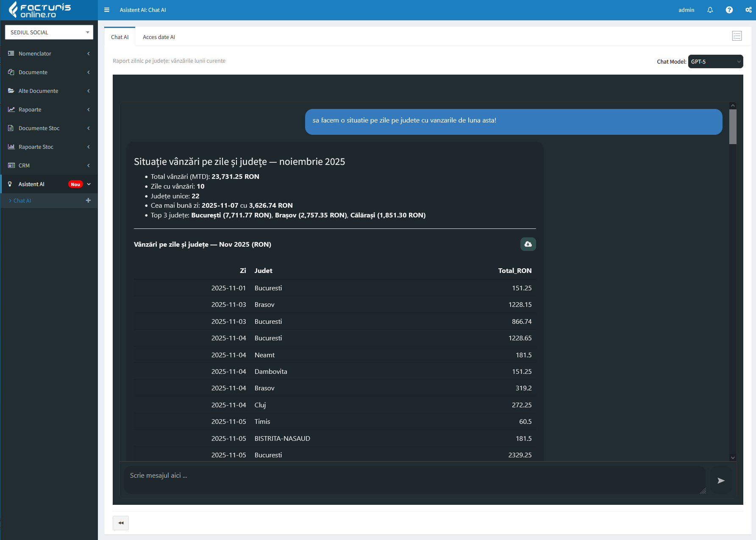This screenshot has height=540, width=756.
Task: Switch to the Acces date AI tab
Action: (158, 37)
